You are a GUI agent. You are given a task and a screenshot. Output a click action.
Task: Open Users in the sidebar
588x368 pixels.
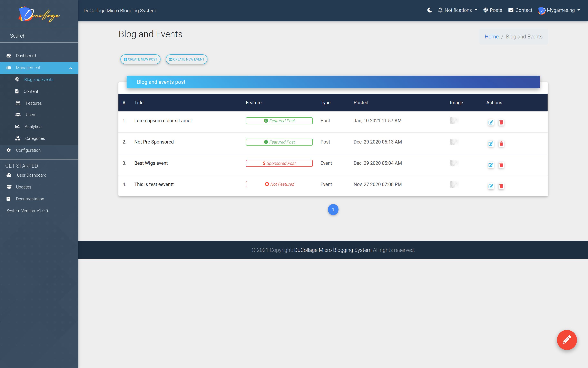tap(39, 115)
